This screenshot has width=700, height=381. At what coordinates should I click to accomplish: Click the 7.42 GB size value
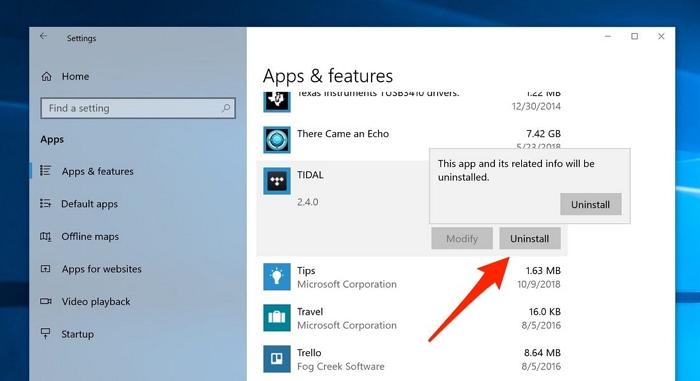click(543, 134)
